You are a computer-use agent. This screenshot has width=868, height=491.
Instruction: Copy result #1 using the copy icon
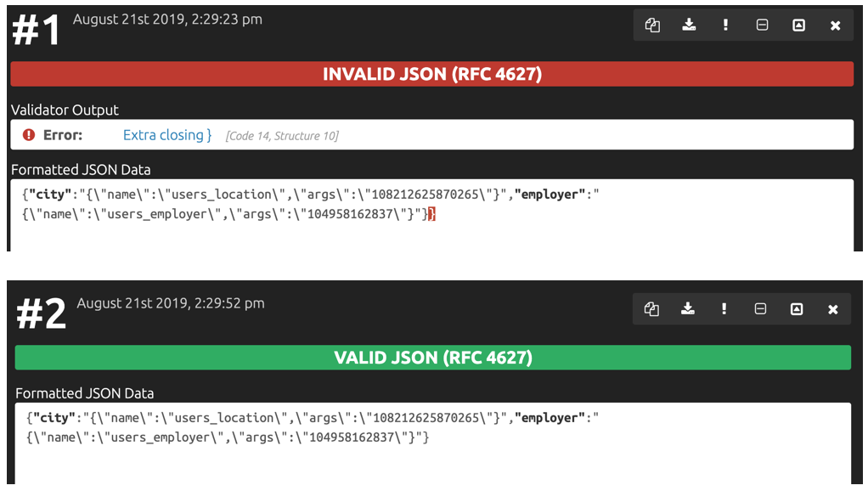(x=652, y=25)
